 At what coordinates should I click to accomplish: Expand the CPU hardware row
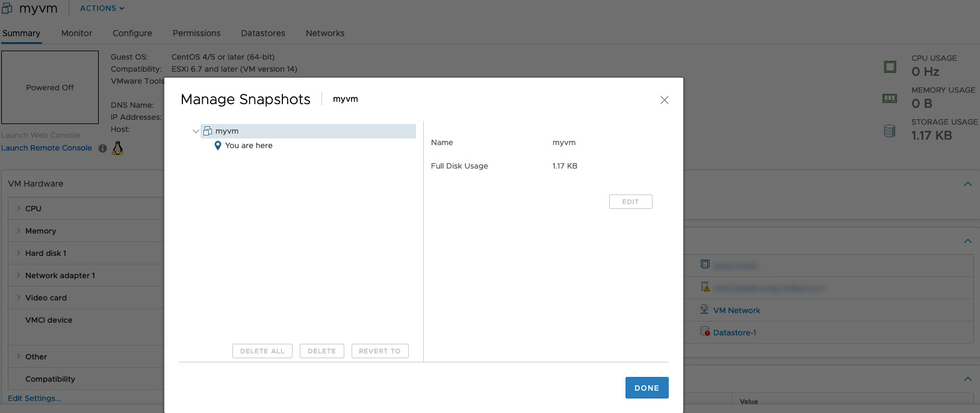tap(19, 208)
